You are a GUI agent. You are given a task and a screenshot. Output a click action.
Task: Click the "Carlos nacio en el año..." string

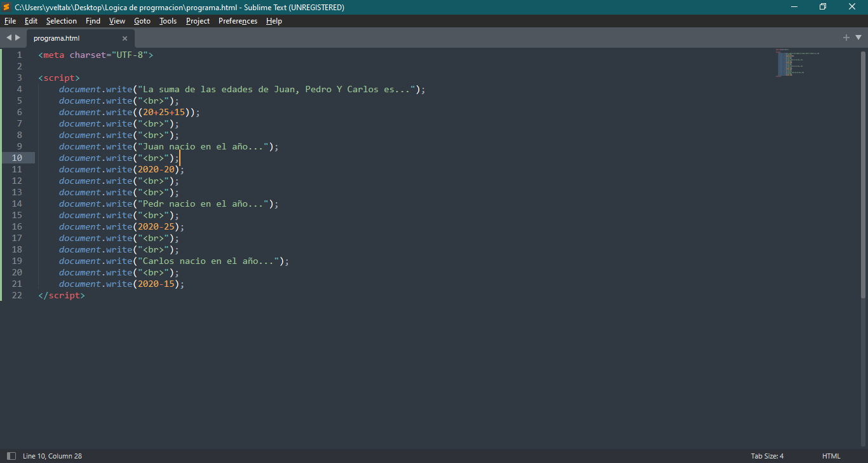[208, 261]
